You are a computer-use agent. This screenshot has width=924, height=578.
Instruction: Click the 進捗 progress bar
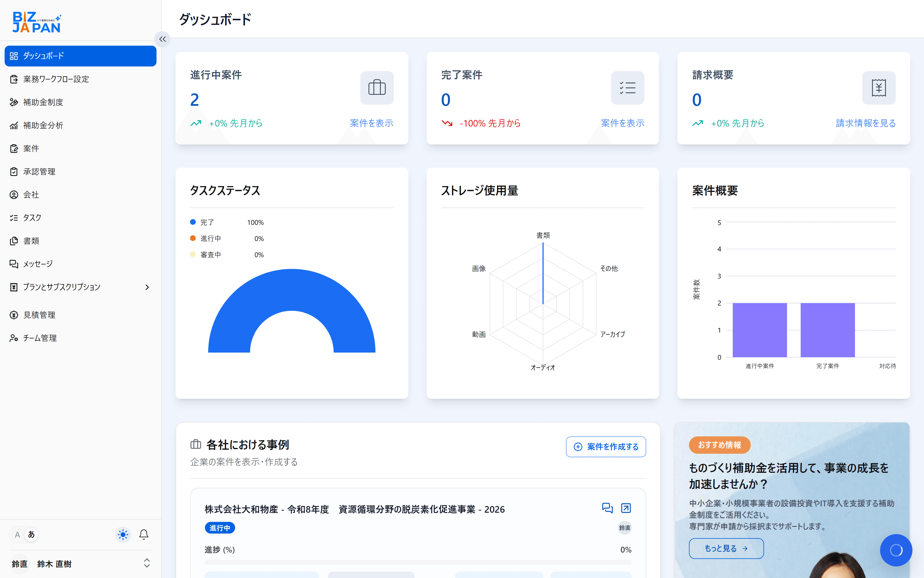(x=418, y=562)
